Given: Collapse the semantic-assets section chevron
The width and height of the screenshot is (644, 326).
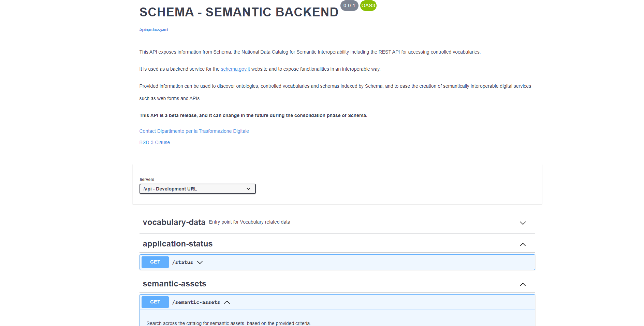Looking at the screenshot, I should tap(523, 285).
